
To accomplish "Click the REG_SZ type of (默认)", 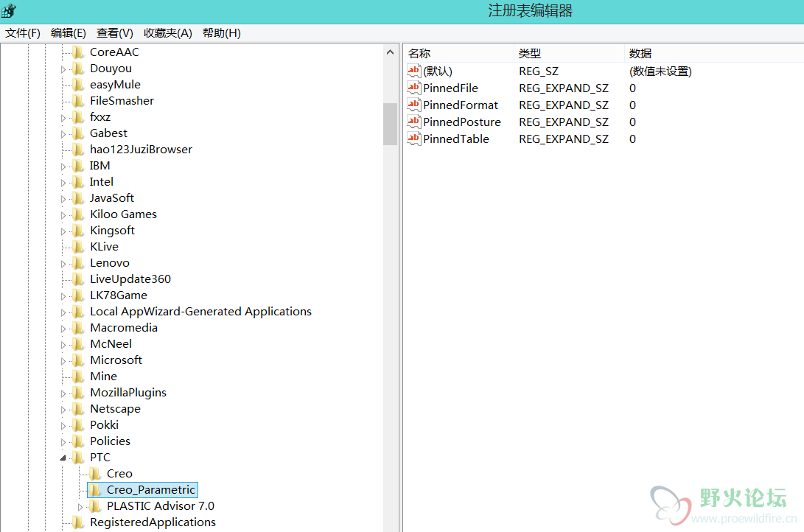I will [539, 71].
